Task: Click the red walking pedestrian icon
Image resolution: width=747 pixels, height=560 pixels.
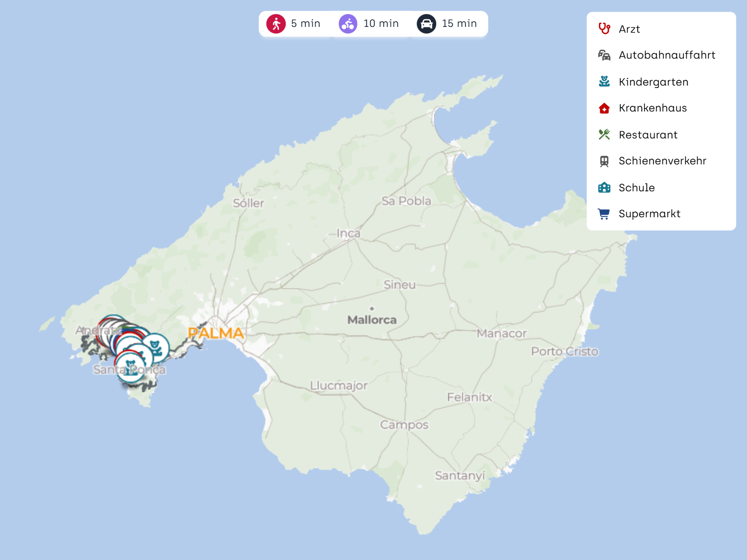Action: [276, 24]
